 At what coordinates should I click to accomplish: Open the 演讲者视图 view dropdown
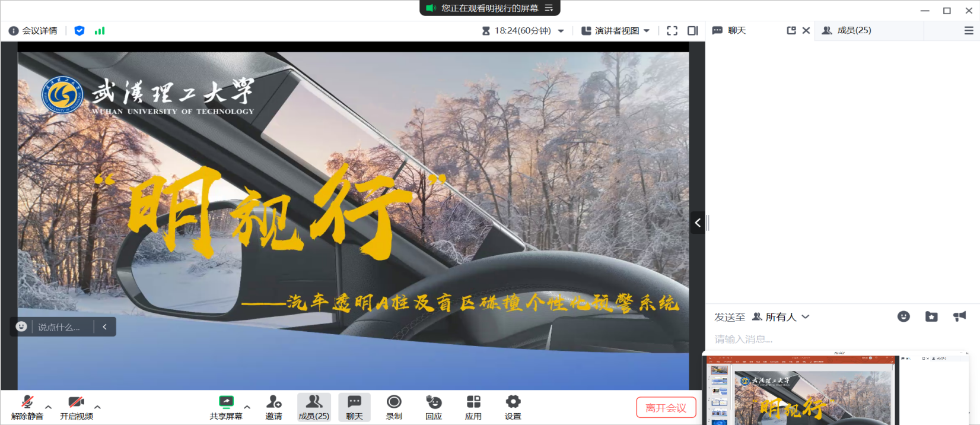615,31
